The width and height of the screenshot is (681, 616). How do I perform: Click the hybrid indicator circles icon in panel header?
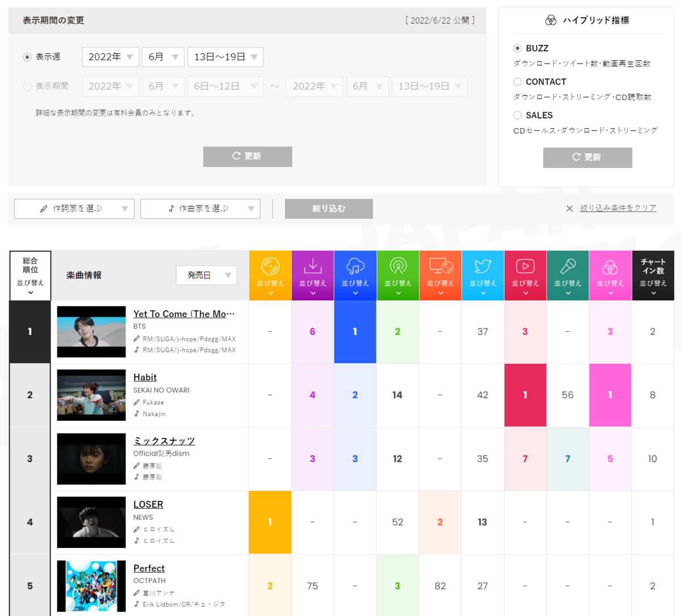click(x=550, y=20)
